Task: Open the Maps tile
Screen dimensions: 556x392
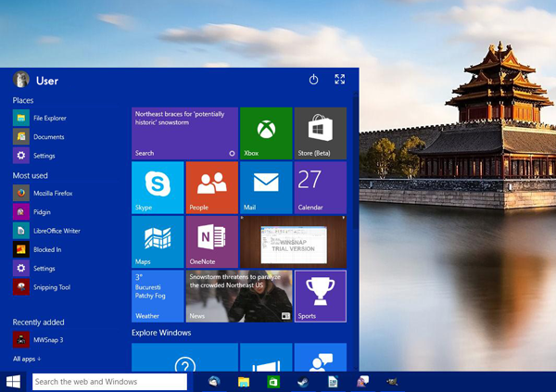Action: point(158,242)
